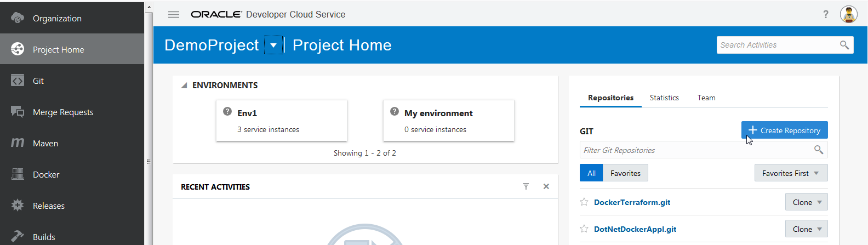
Task: Open the user avatar menu
Action: 848,14
